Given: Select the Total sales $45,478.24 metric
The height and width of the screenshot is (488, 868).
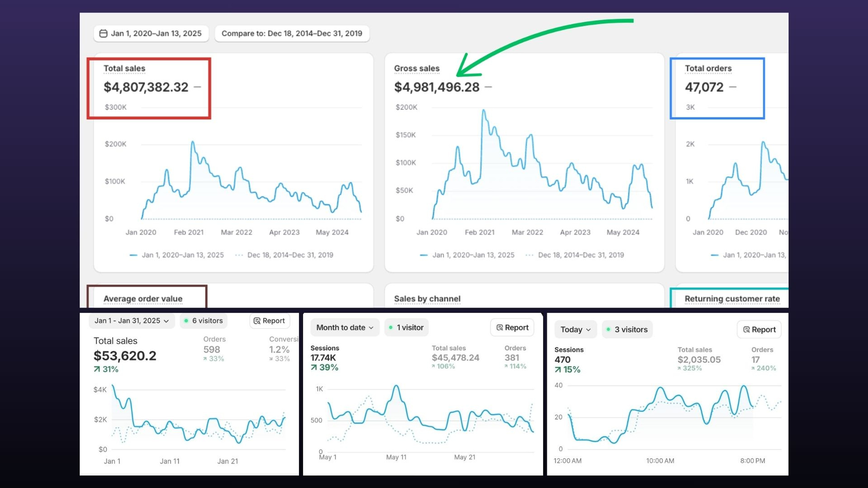Looking at the screenshot, I should pyautogui.click(x=455, y=357).
